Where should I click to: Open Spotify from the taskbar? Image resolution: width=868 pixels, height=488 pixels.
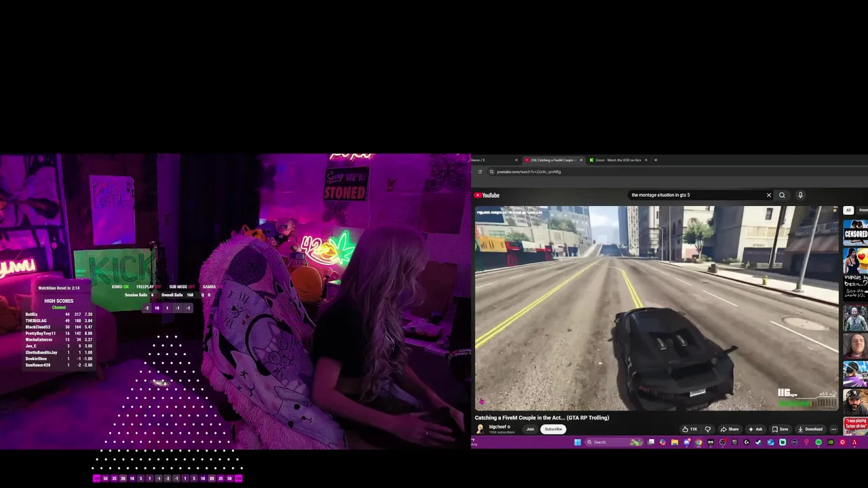(x=818, y=443)
